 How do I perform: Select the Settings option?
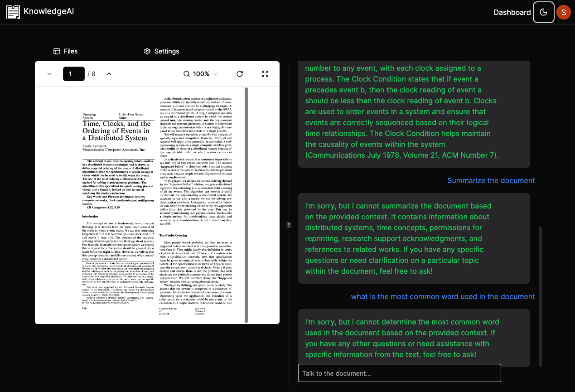[161, 51]
